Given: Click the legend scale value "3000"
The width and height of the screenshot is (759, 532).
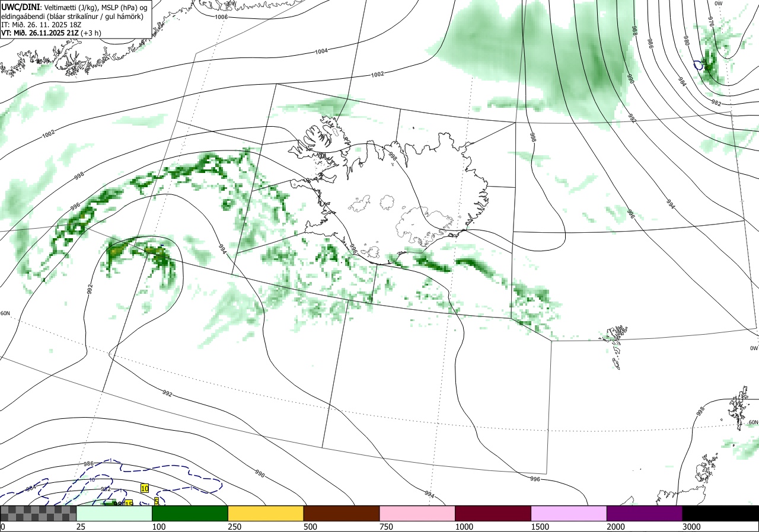Looking at the screenshot, I should 691,527.
